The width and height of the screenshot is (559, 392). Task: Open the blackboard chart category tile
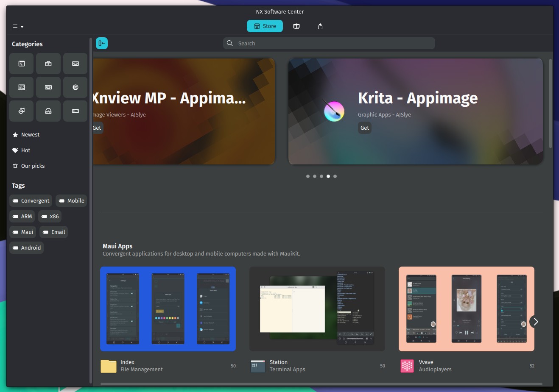(22, 87)
